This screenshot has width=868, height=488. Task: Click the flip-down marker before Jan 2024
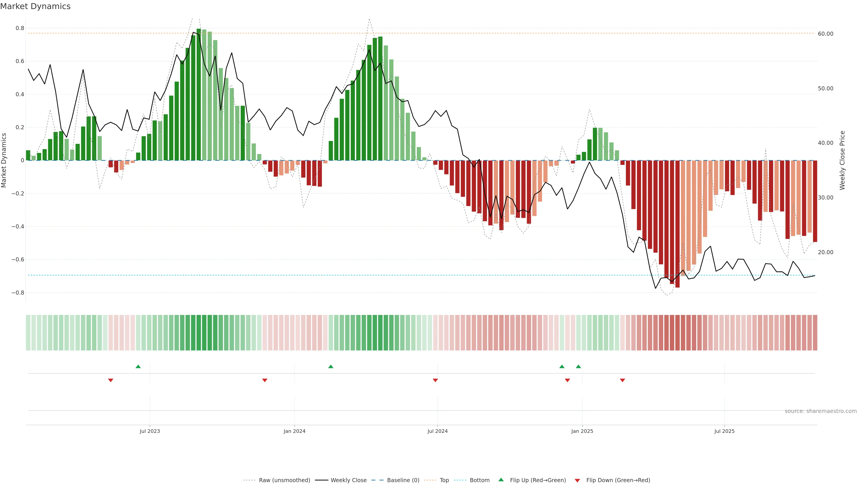click(264, 380)
